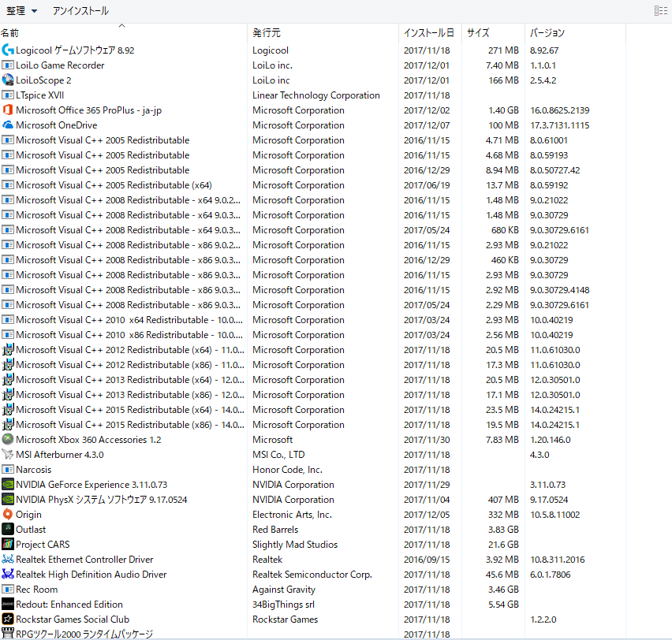Image resolution: width=672 pixels, height=640 pixels.
Task: Select the MSI Afterburner plane icon
Action: click(x=8, y=455)
